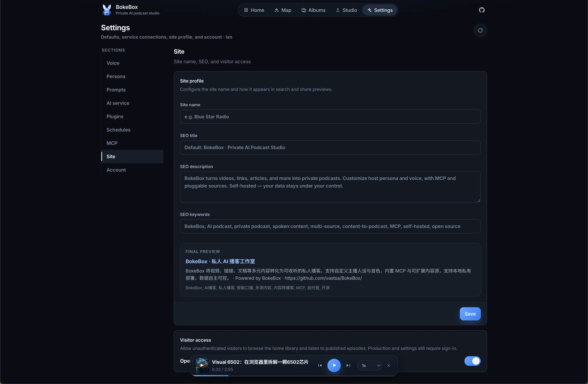
Task: Open the Account section
Action: [x=132, y=170]
